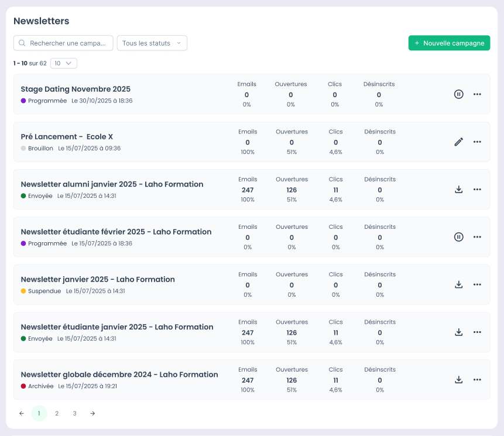Open the Tous les statuts filter dropdown
This screenshot has width=504, height=436.
point(152,43)
